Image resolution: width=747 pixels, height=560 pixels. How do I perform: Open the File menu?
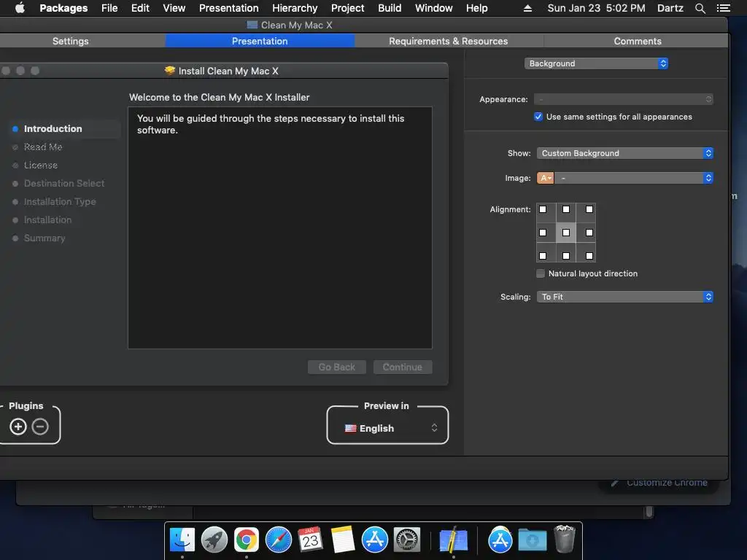click(x=109, y=8)
